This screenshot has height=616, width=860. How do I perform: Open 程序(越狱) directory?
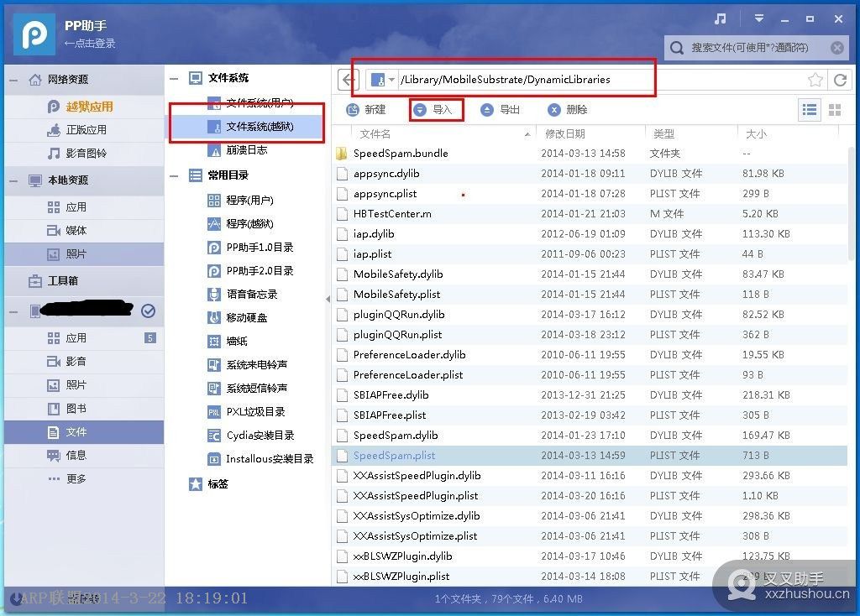click(240, 224)
